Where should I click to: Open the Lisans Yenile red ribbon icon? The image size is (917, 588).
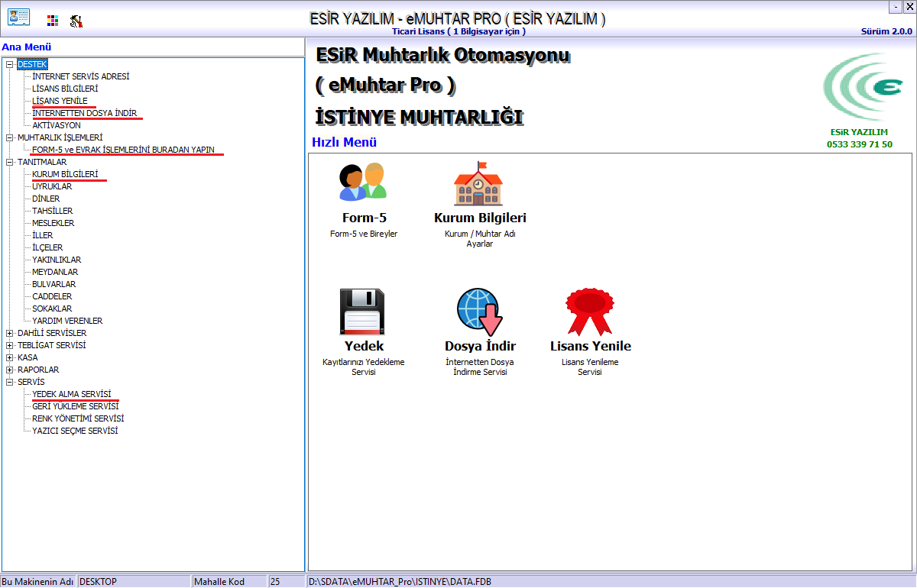[590, 312]
